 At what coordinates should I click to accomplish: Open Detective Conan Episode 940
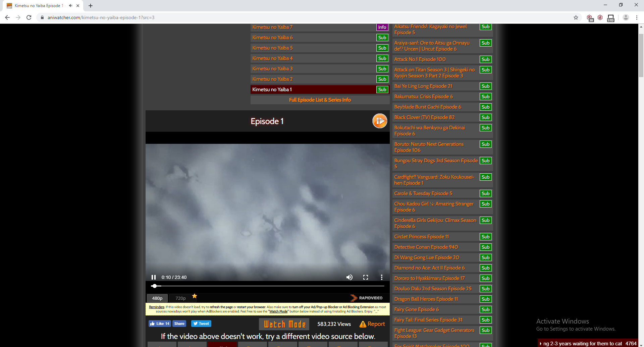click(x=426, y=247)
